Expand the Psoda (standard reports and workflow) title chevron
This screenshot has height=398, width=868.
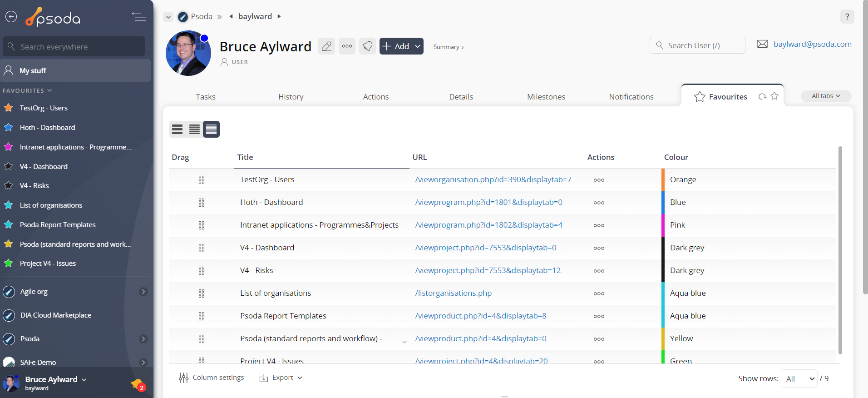(404, 342)
